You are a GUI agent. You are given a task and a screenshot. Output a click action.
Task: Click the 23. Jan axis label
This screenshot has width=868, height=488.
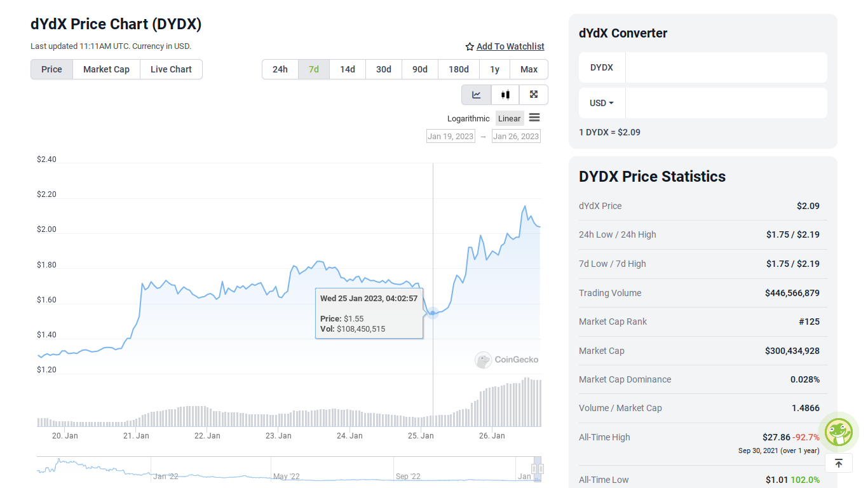point(278,436)
